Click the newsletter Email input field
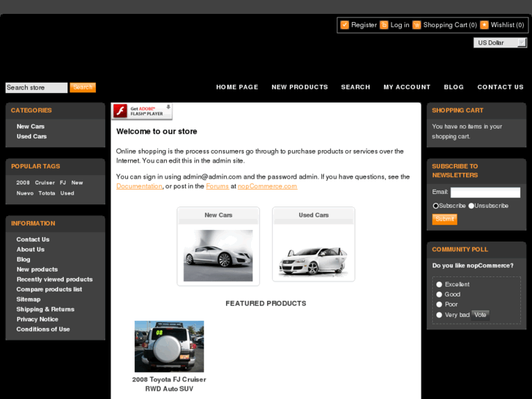This screenshot has width=532, height=399. [x=485, y=193]
